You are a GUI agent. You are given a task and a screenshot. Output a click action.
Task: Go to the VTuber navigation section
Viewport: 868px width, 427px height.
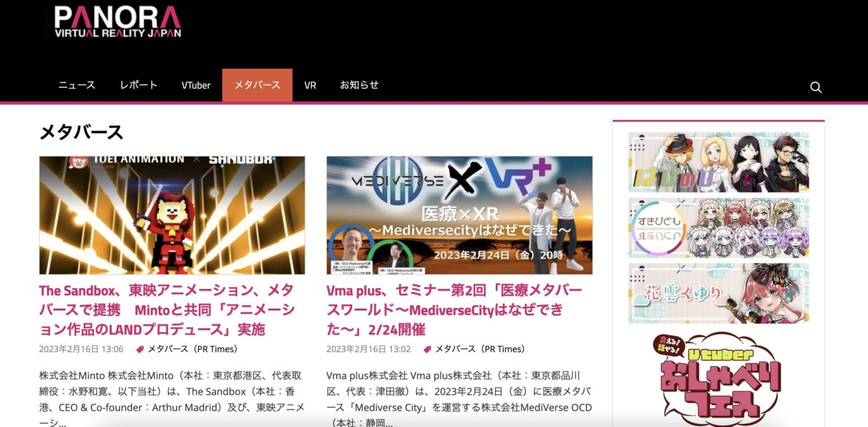pos(196,86)
